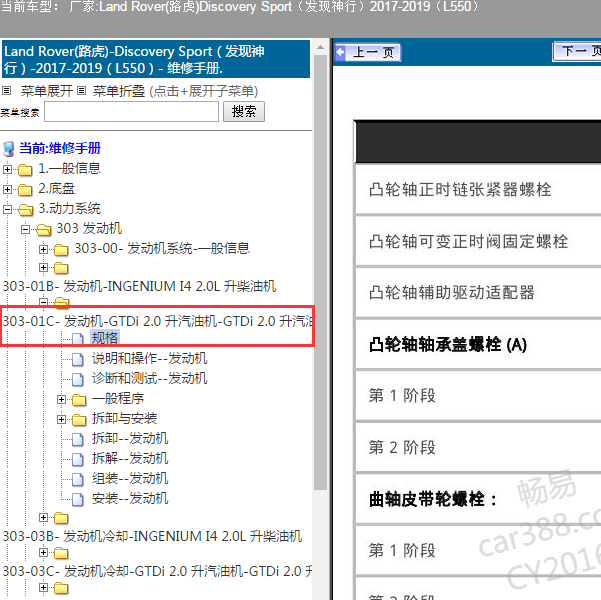This screenshot has width=601, height=600.
Task: Expand 303-00- 发动机系统-一般信息 node
Action: [x=43, y=249]
